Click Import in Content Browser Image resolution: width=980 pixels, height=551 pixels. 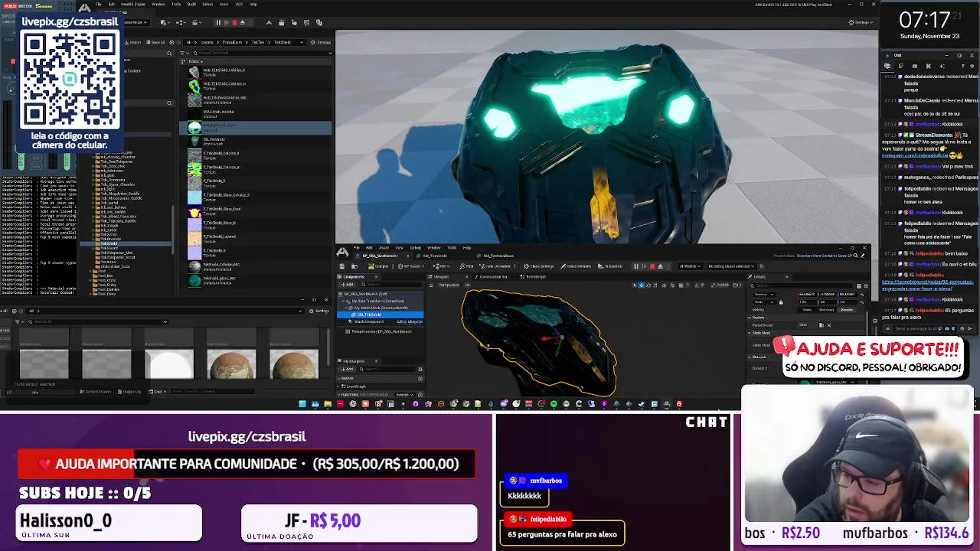click(133, 42)
